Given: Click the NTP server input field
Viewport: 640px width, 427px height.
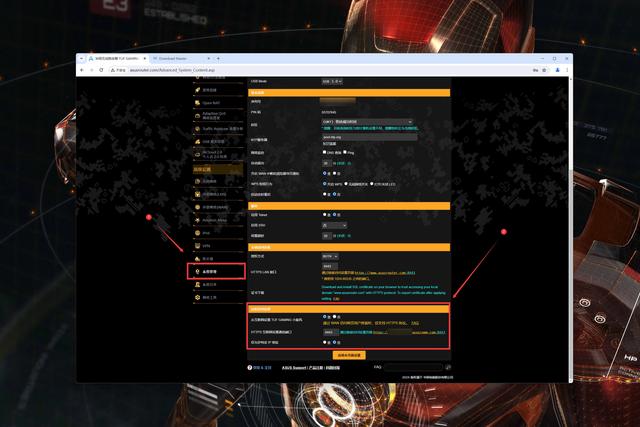Looking at the screenshot, I should click(369, 138).
